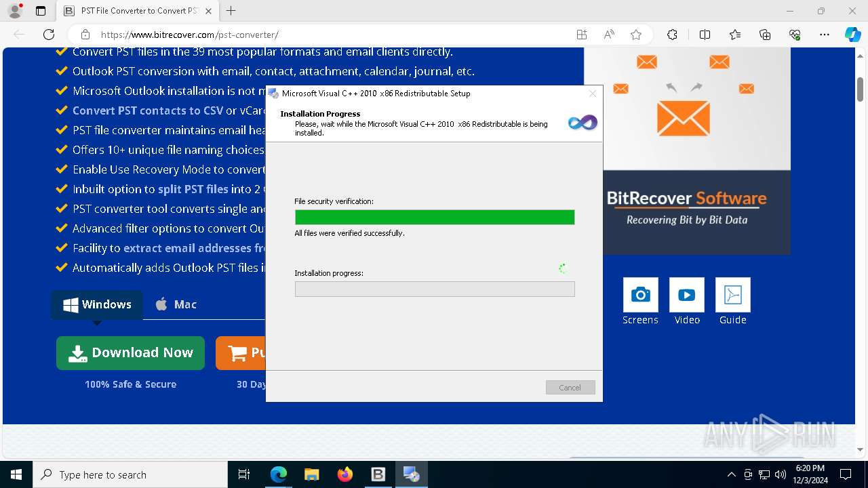Click the orange purchase button

coord(241,353)
